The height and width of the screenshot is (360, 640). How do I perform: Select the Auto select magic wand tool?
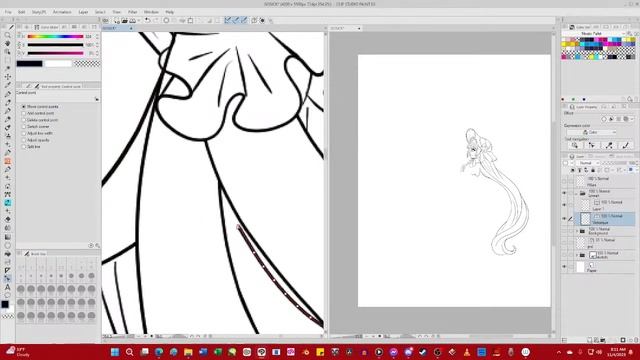(8, 69)
